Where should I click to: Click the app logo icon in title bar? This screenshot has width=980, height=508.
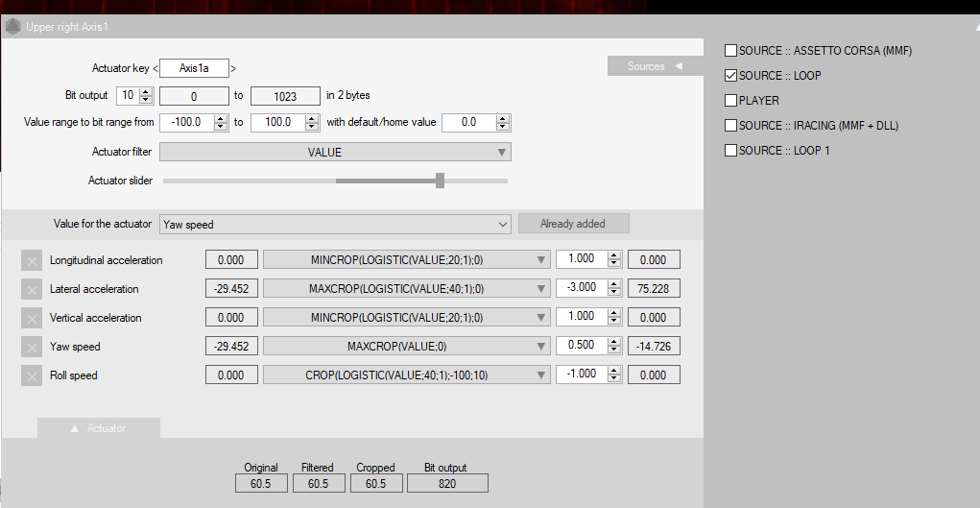[12, 27]
